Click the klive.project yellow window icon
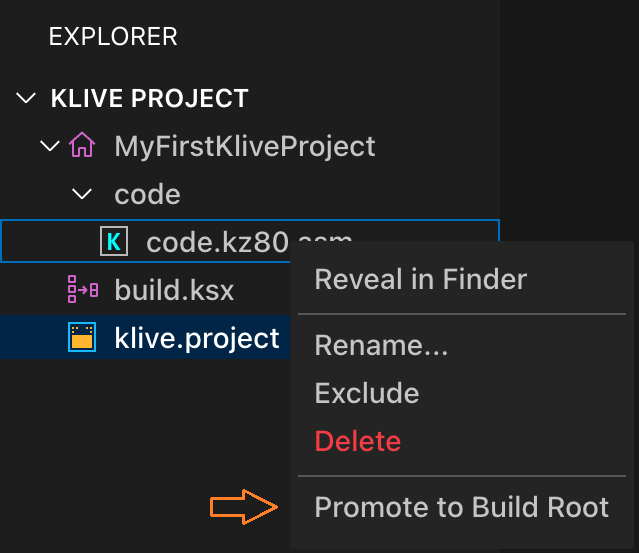This screenshot has height=553, width=639. tap(82, 337)
